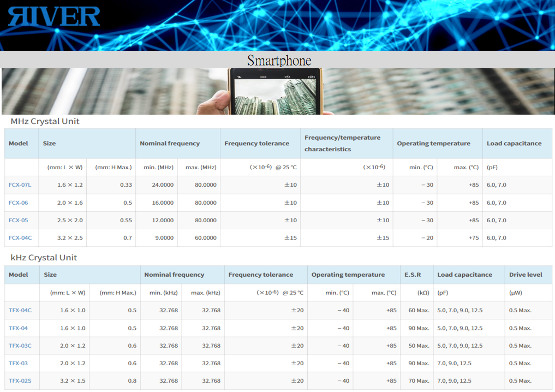555x392 pixels.
Task: Click the 60 Max. E.S.R cell
Action: [419, 310]
